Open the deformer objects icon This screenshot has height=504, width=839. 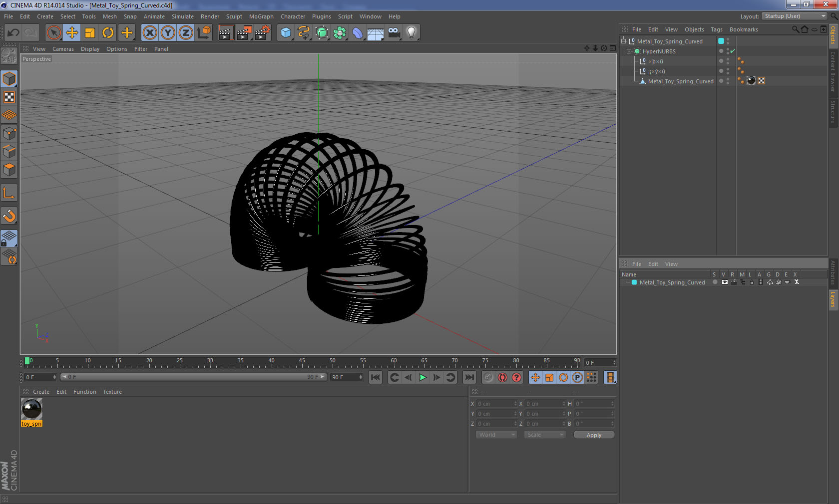coord(358,33)
